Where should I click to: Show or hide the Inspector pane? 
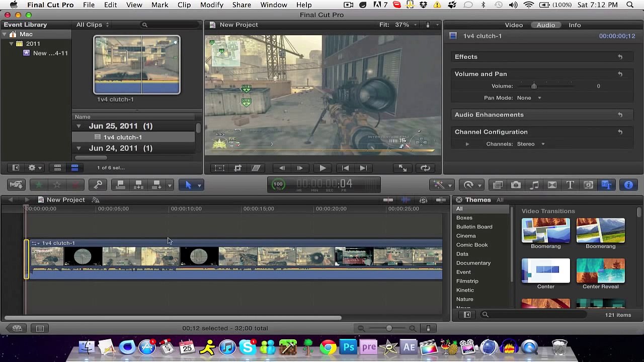(628, 185)
